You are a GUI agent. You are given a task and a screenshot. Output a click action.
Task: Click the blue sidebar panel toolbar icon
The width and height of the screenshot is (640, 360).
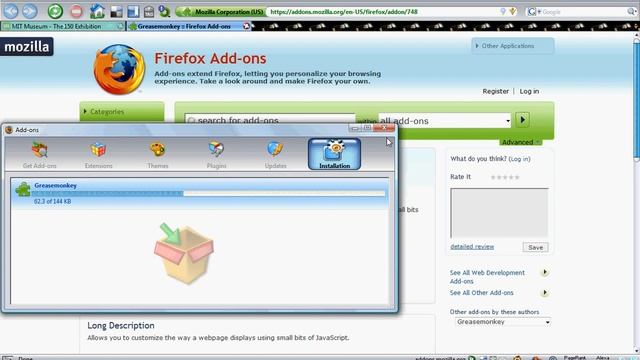[x=133, y=12]
